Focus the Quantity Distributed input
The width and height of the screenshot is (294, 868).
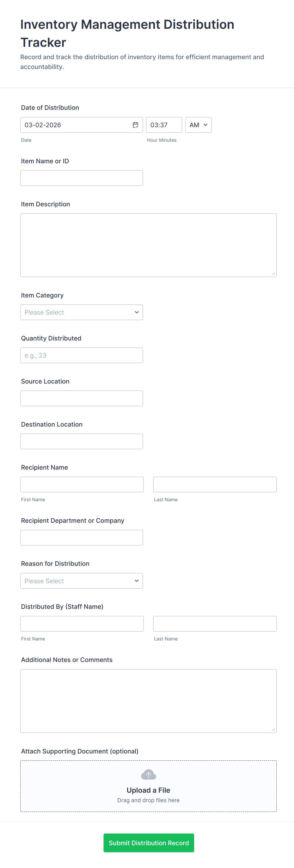(82, 355)
